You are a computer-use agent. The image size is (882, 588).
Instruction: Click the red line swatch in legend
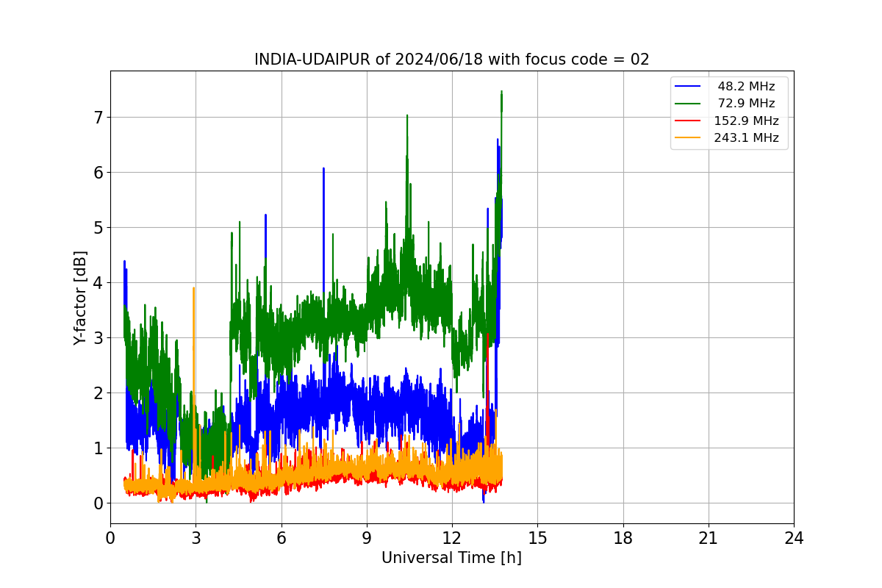click(689, 121)
